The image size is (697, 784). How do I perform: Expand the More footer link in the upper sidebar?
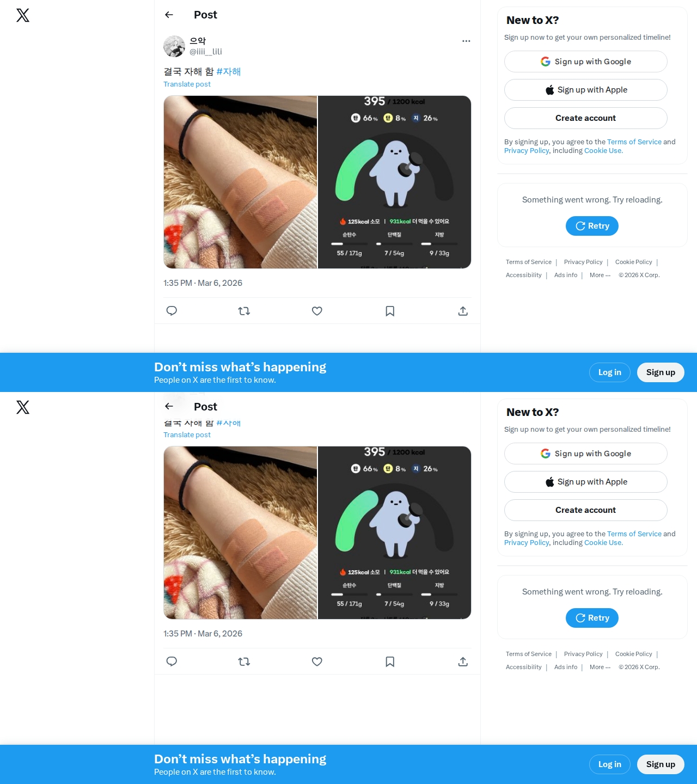[600, 275]
